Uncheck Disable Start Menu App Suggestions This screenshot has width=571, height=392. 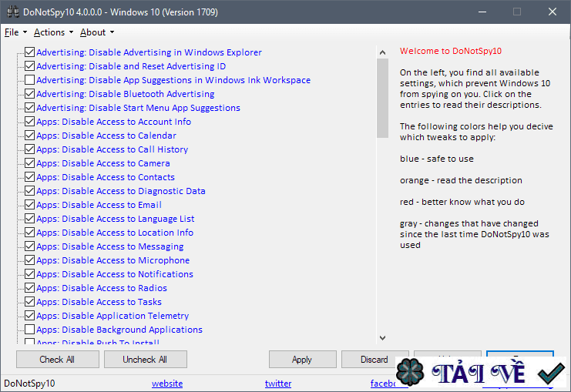pyautogui.click(x=30, y=107)
